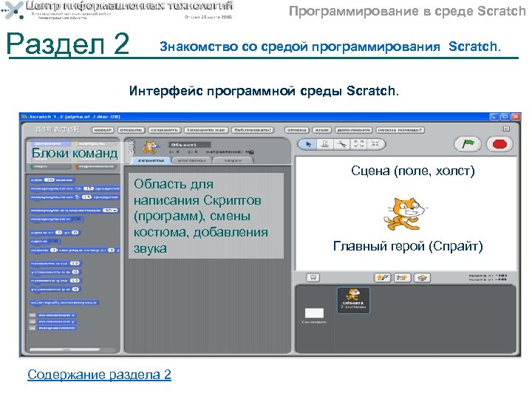Click the 'язык' language button

321,130
